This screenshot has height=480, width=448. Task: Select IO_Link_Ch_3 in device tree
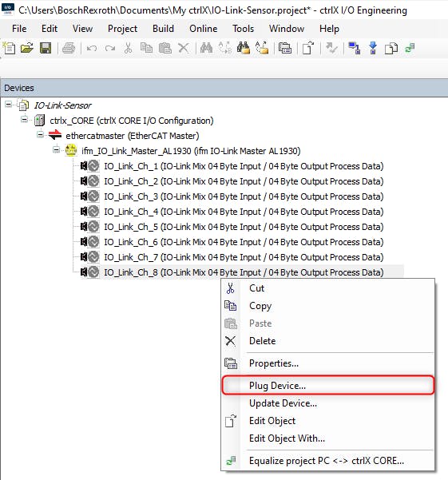(244, 196)
